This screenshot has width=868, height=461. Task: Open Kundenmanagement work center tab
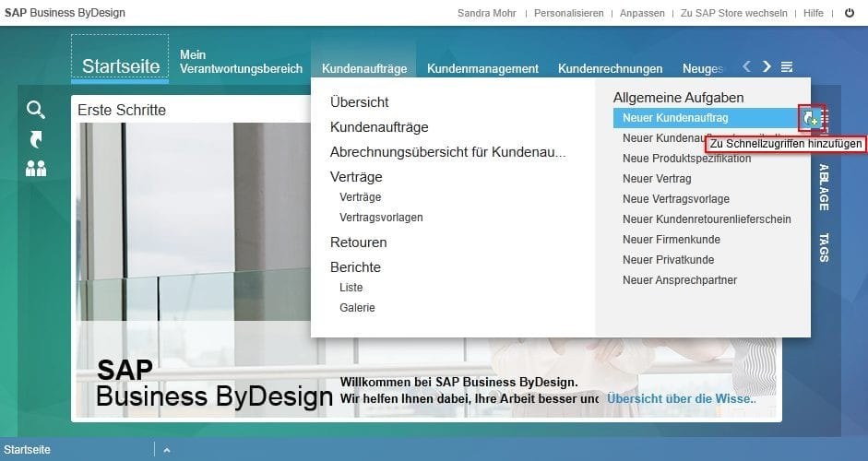[x=482, y=68]
